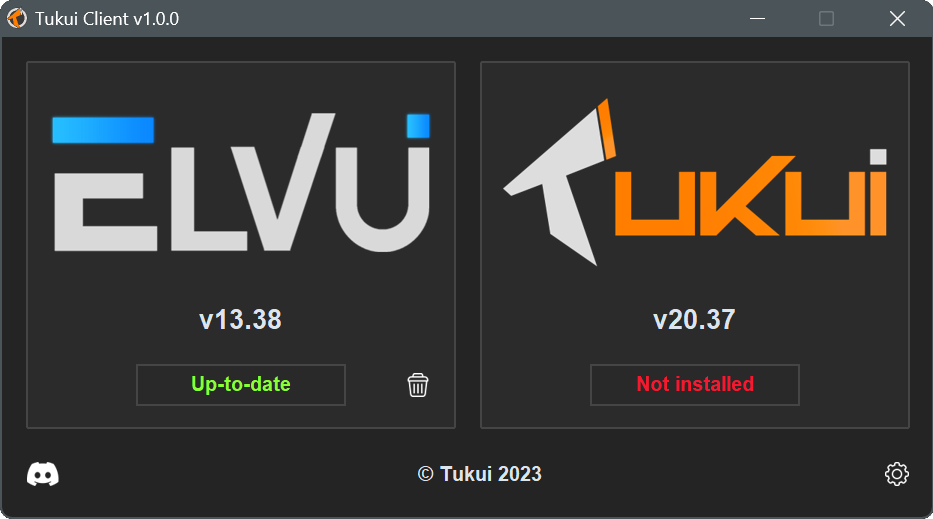Click the trash icon to uninstall ElvUI
The image size is (933, 519).
(x=418, y=385)
